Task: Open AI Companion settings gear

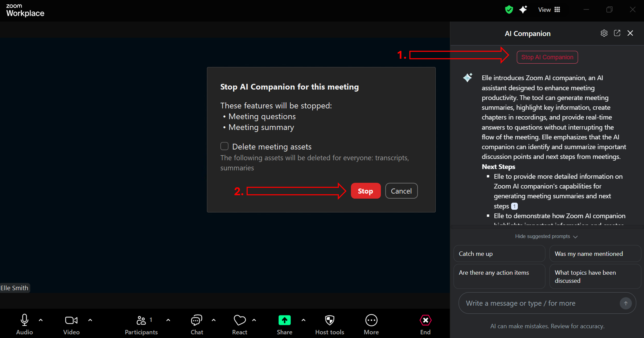Action: point(604,33)
